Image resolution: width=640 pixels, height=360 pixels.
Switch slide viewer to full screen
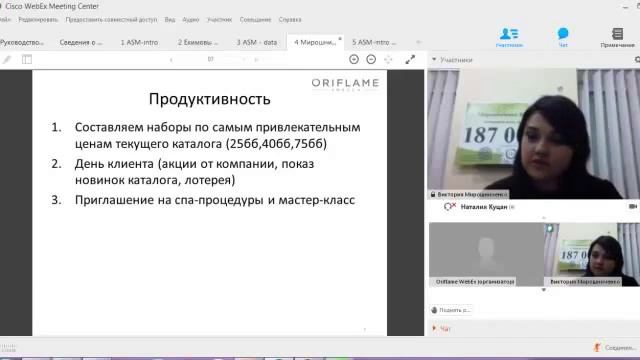pos(410,60)
